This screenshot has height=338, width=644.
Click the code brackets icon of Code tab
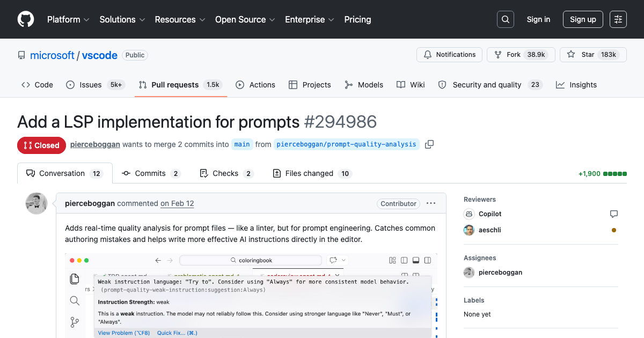pos(26,85)
